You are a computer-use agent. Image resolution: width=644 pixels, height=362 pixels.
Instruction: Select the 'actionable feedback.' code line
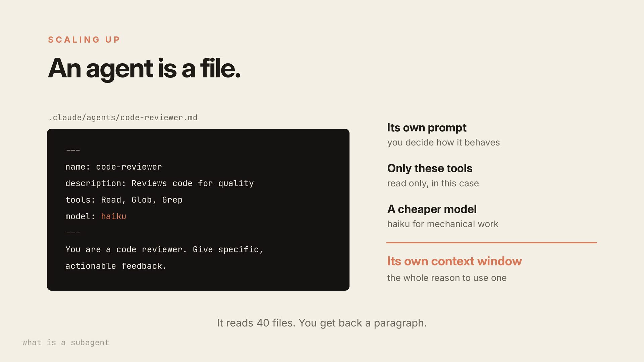[116, 266]
